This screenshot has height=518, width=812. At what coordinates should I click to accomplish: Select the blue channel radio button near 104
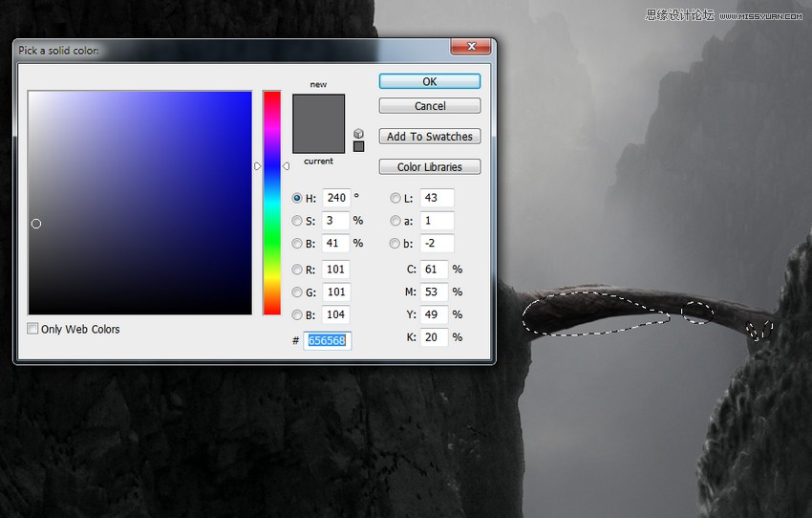(x=297, y=315)
